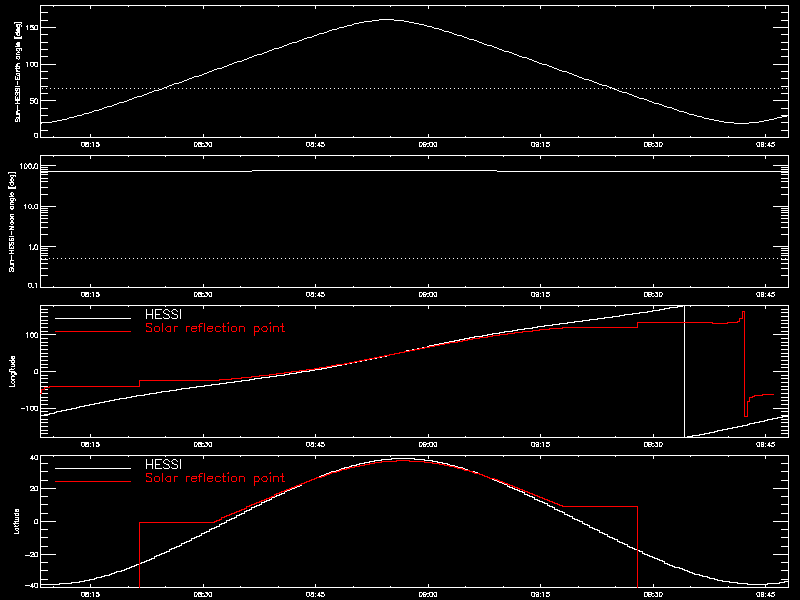800x600 pixels.
Task: Click the '1.0' tick on the Noon angle axis
Action: point(33,247)
